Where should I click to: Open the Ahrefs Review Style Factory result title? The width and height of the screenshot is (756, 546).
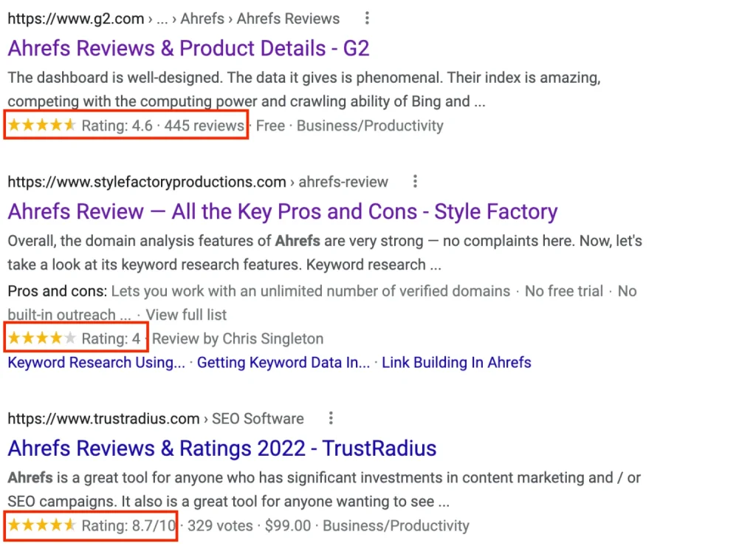pyautogui.click(x=283, y=212)
